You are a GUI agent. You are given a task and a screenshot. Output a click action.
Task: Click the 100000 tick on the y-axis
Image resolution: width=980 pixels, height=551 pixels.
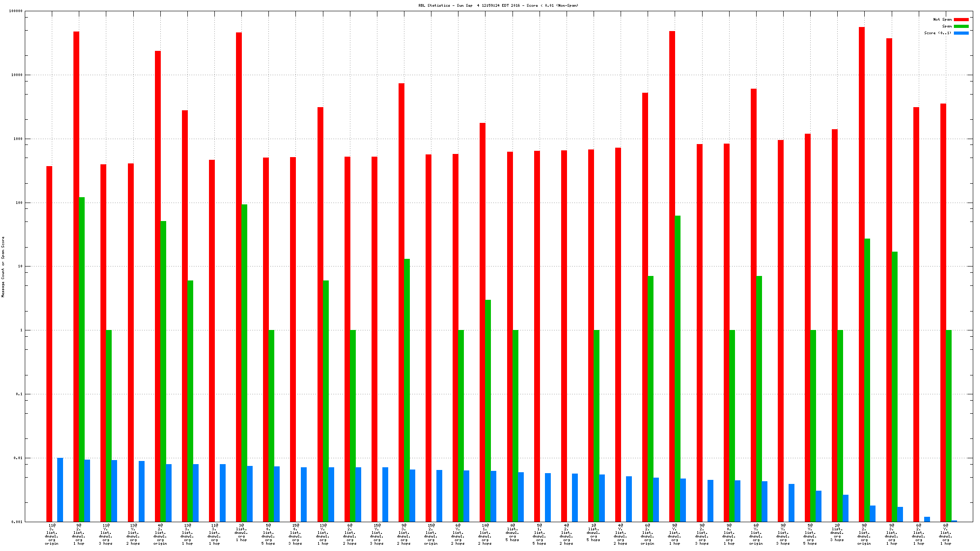(x=16, y=11)
